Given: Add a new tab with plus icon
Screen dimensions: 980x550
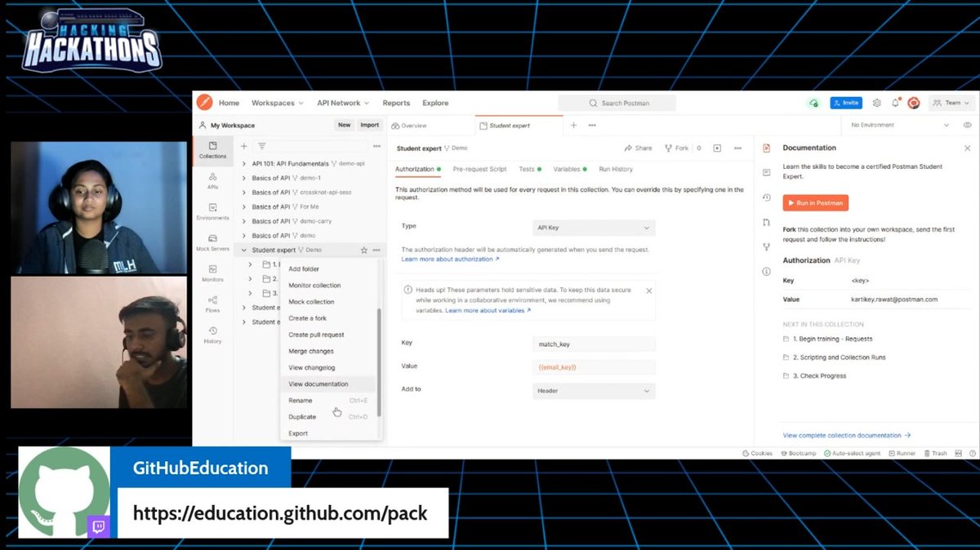Looking at the screenshot, I should pyautogui.click(x=573, y=126).
